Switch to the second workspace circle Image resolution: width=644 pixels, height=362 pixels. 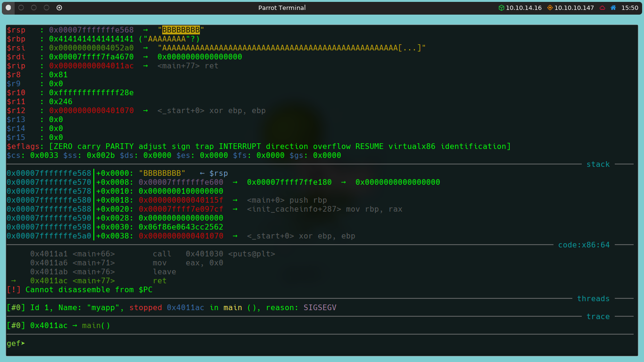[21, 8]
